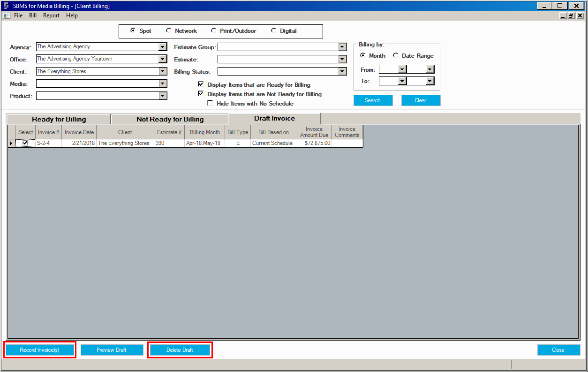Uncheck the Select box for invoice S-2-4

pyautogui.click(x=25, y=143)
